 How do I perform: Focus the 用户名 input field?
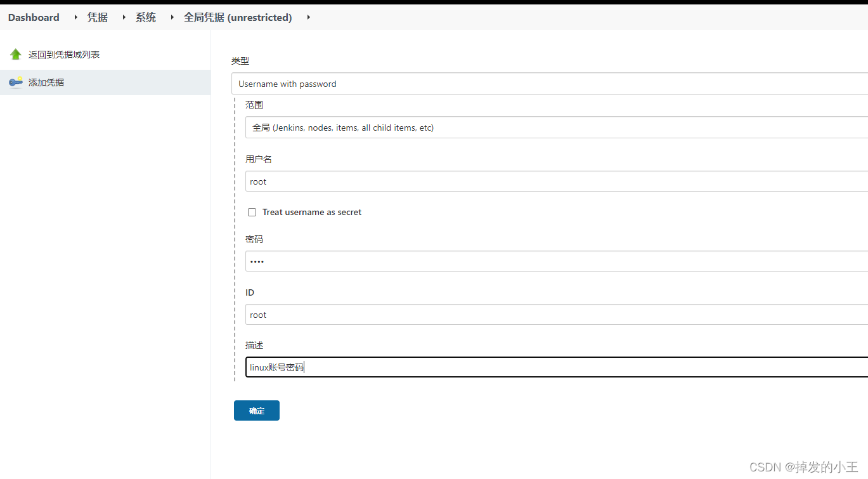coord(557,181)
